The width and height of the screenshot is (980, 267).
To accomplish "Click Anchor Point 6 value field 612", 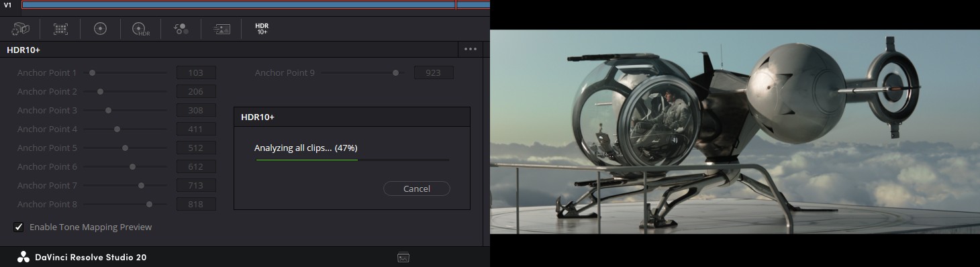I will [196, 166].
